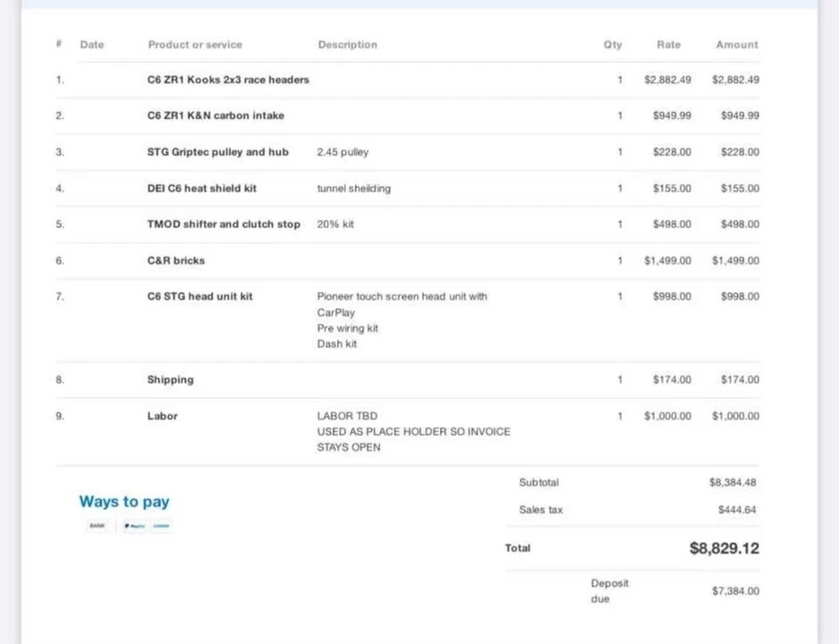
Task: Click the 'Ways to pay' heading
Action: [x=124, y=502]
